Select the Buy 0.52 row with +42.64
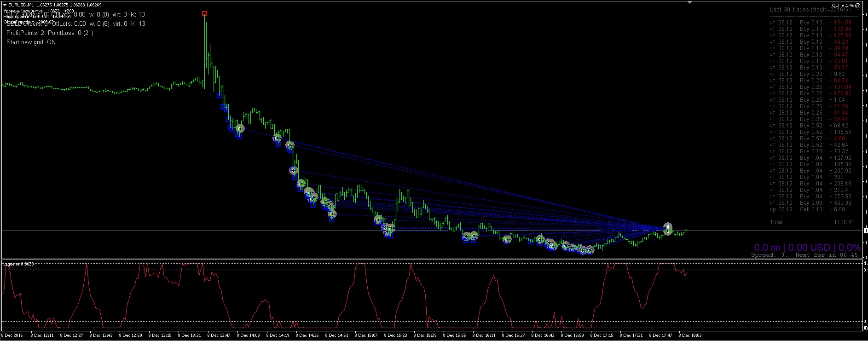Viewport: 868px width, 341px height. (x=809, y=145)
